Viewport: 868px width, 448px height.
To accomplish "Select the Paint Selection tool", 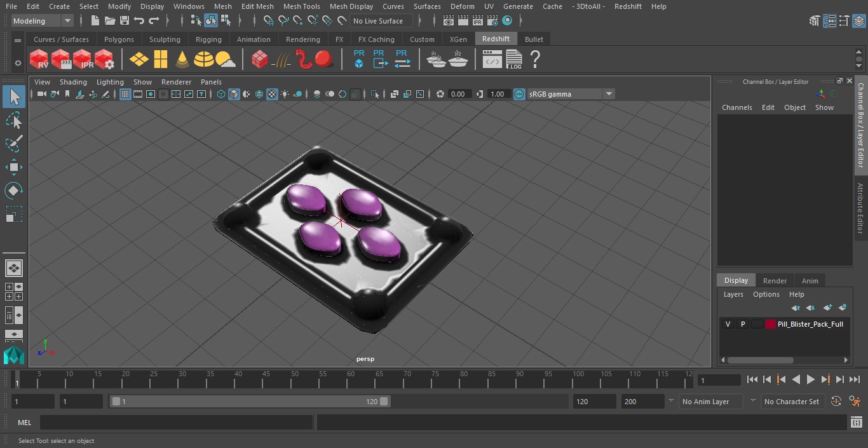I will coord(13,144).
